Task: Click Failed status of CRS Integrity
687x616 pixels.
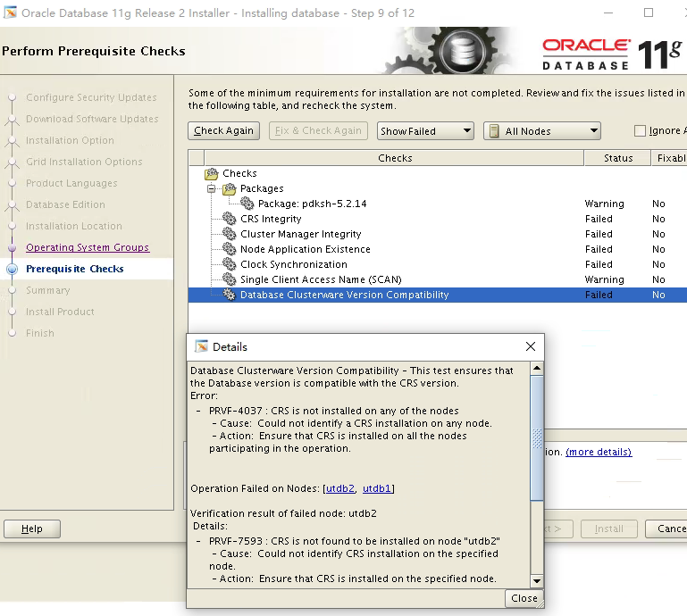Action: [x=599, y=219]
